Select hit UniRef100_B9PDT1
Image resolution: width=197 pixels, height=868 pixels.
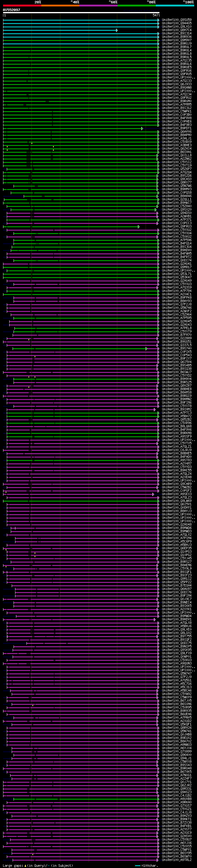[177, 128]
